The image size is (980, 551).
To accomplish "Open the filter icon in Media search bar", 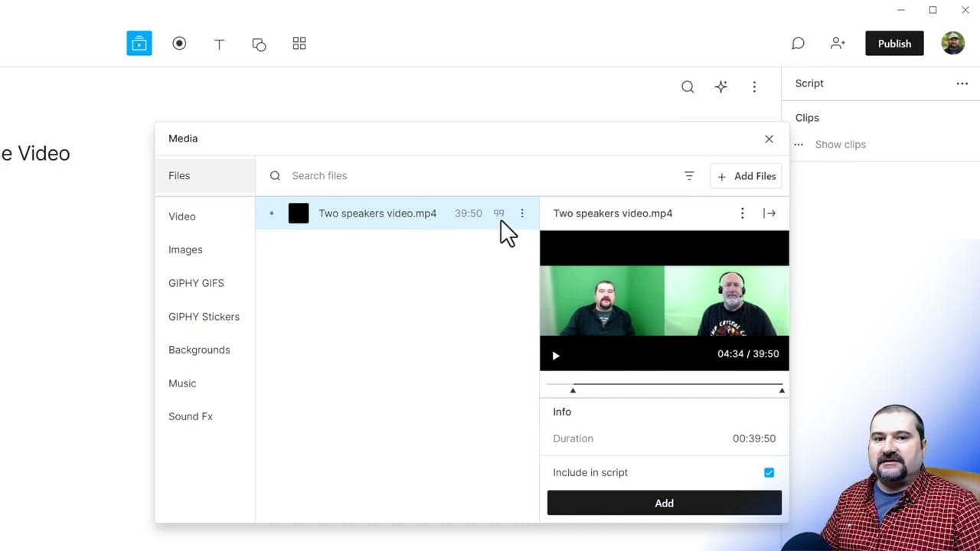I will (x=689, y=176).
